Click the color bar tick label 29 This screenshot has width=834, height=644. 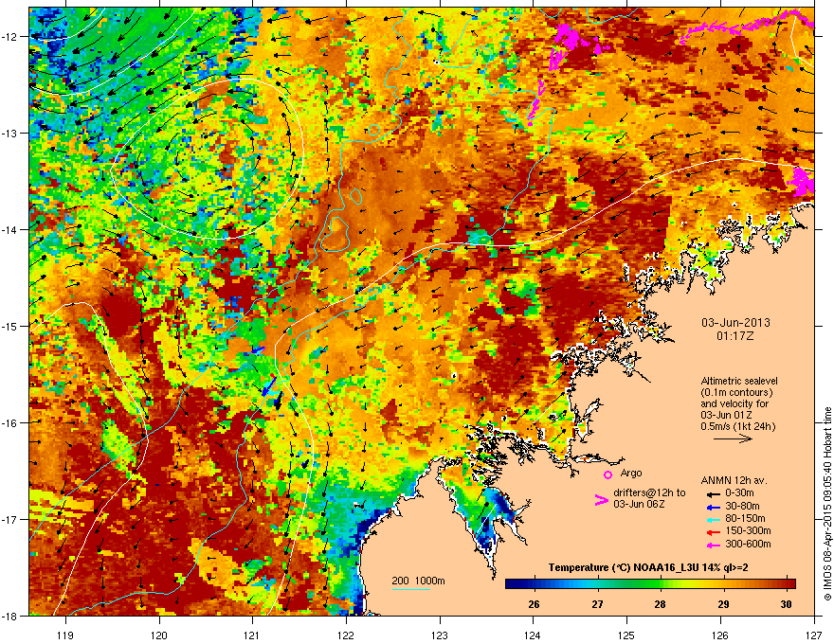point(723,604)
